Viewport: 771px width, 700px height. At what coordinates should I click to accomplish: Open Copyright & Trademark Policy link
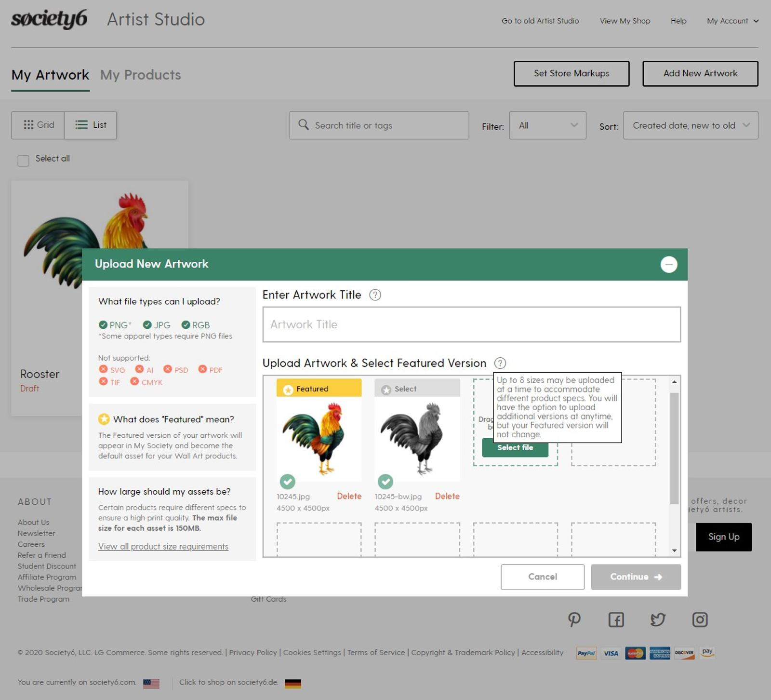click(x=463, y=652)
